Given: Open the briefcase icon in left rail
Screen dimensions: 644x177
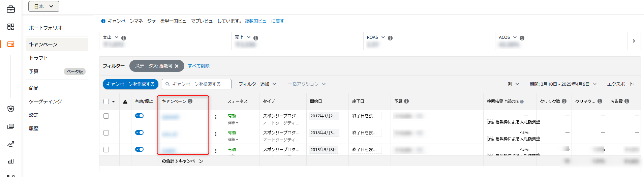Looking at the screenshot, I should coord(11,9).
